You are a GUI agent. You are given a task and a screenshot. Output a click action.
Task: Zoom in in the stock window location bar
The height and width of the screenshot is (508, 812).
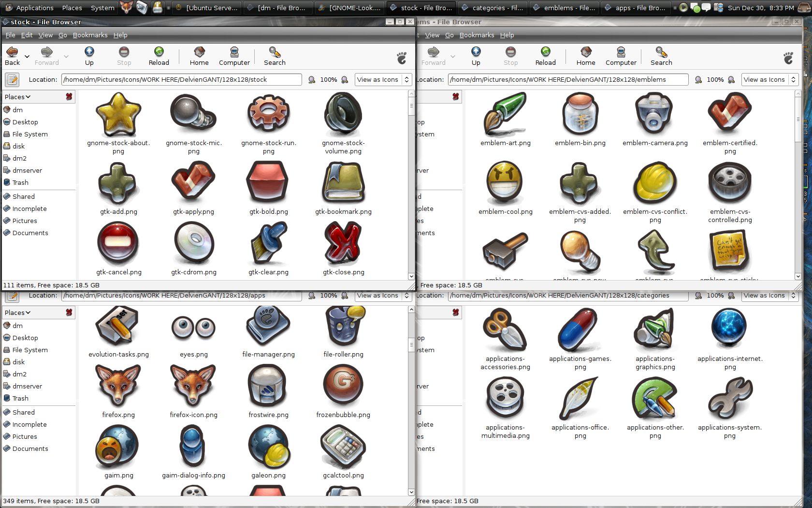coord(345,79)
